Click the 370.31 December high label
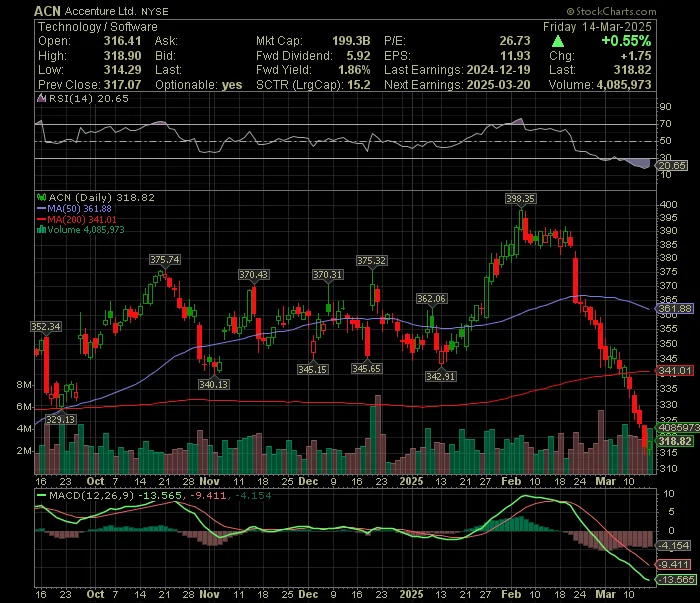Viewport: 700px width, 603px height. pyautogui.click(x=328, y=274)
